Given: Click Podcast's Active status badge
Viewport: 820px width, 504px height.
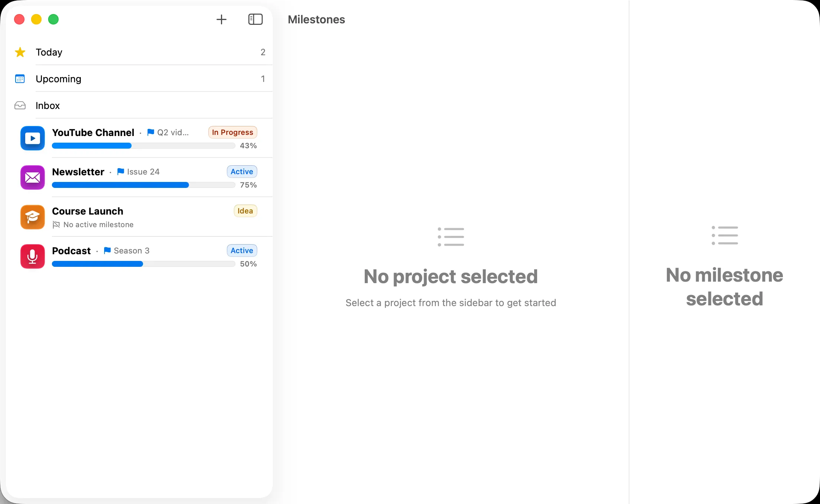Looking at the screenshot, I should [242, 251].
